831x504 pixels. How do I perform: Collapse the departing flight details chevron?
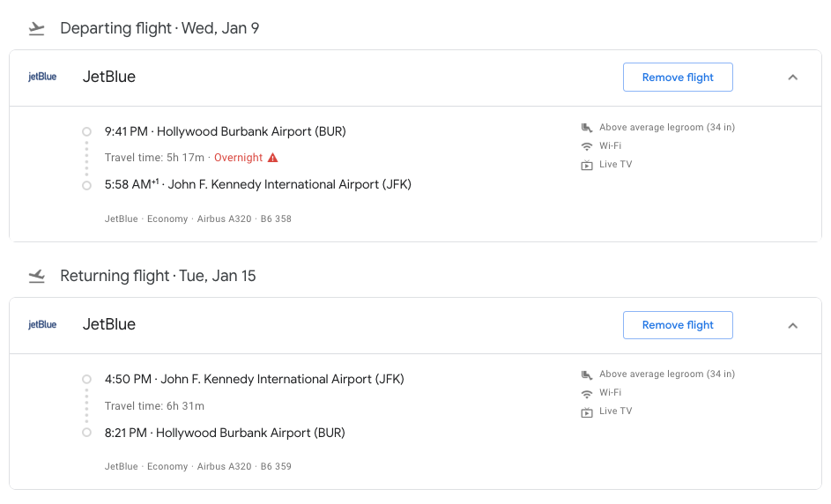792,78
